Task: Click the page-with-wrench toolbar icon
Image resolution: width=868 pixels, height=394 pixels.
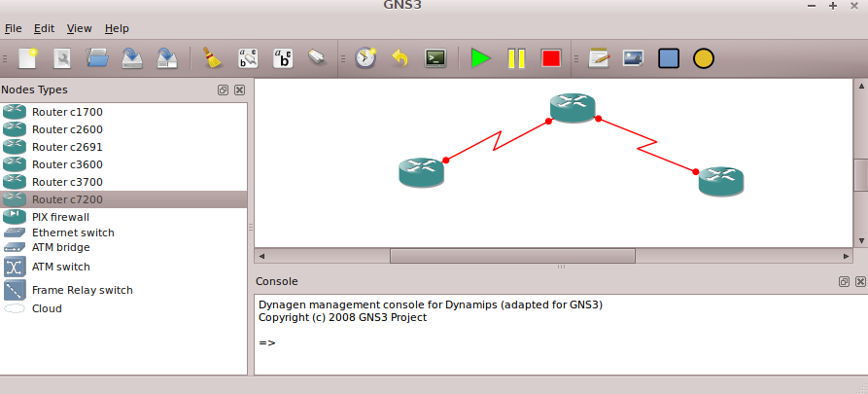Action: [x=61, y=58]
